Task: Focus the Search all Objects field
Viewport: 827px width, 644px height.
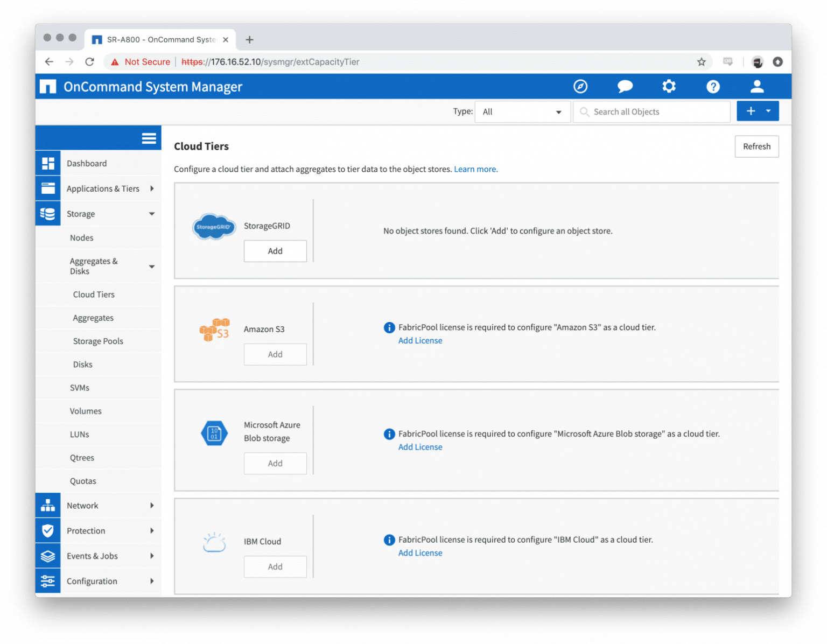Action: coord(651,112)
